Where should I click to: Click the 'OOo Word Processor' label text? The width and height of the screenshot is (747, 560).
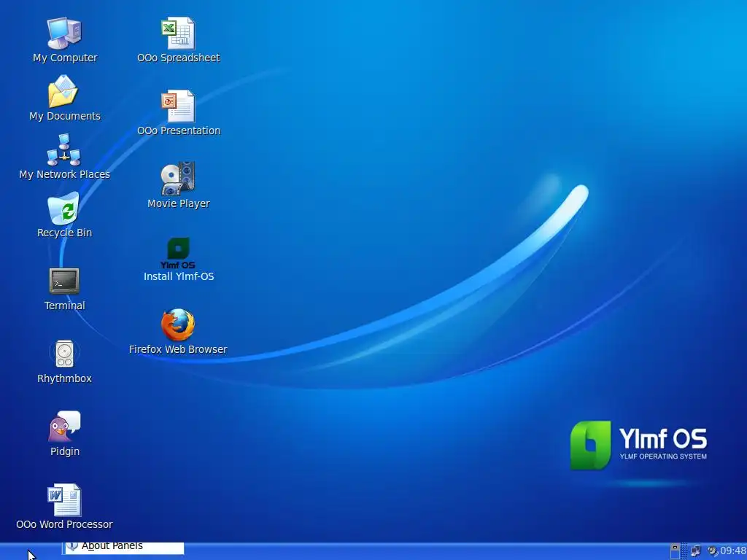pos(64,524)
